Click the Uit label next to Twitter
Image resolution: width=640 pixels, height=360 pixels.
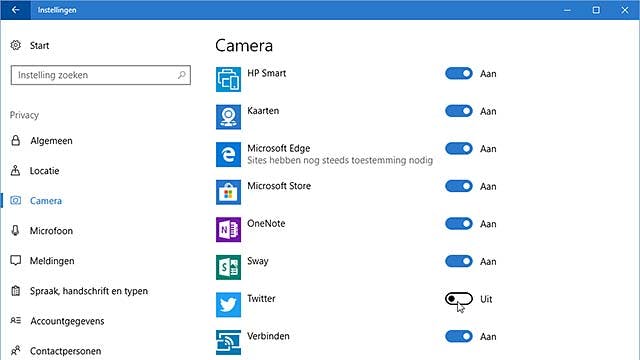coord(486,299)
